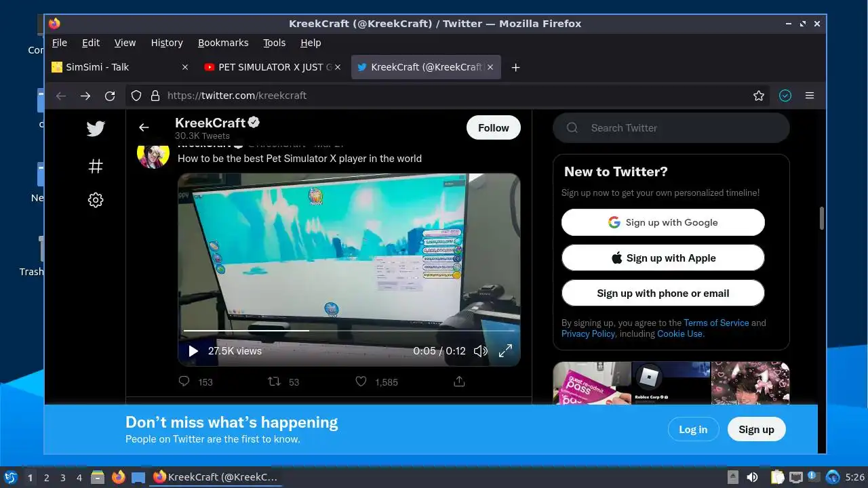Image resolution: width=868 pixels, height=488 pixels.
Task: Show desktop using blue taskbar icon
Action: (x=138, y=477)
